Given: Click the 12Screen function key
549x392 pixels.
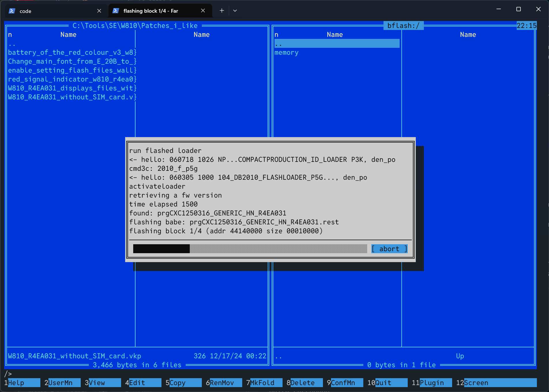Looking at the screenshot, I should (496, 383).
